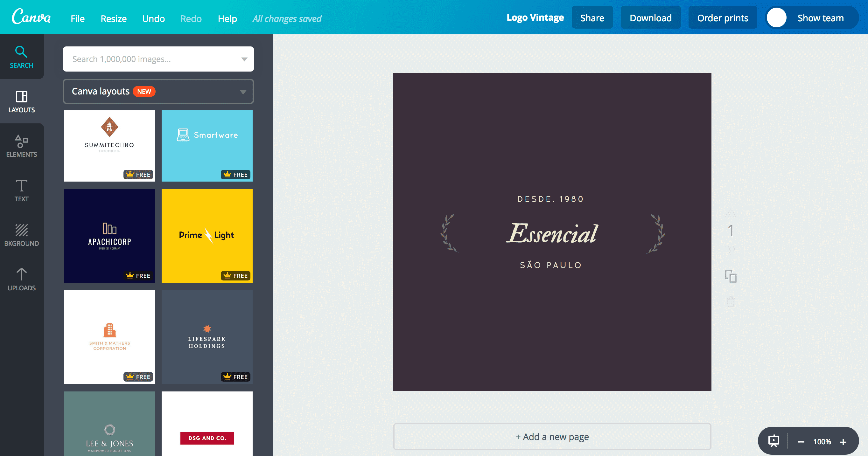Select the left laurel branch graphic

click(x=449, y=233)
